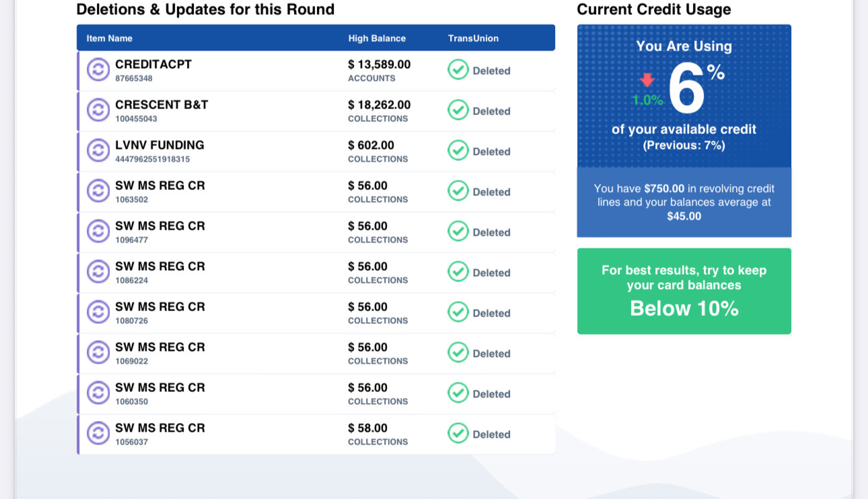Click the refresh icon beside CREDITACPT
The image size is (868, 499).
click(x=98, y=69)
